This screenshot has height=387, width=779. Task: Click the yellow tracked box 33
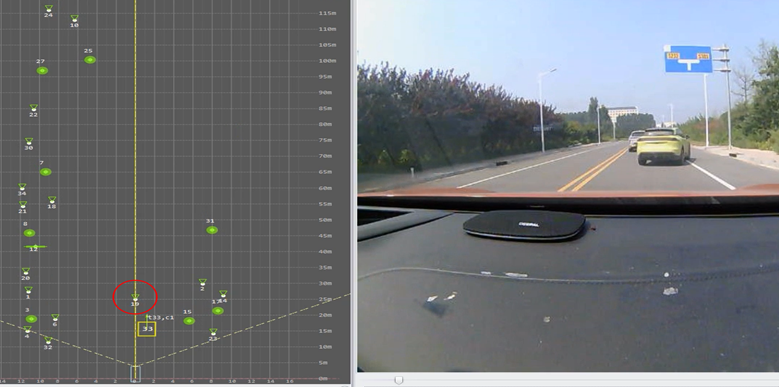point(147,329)
